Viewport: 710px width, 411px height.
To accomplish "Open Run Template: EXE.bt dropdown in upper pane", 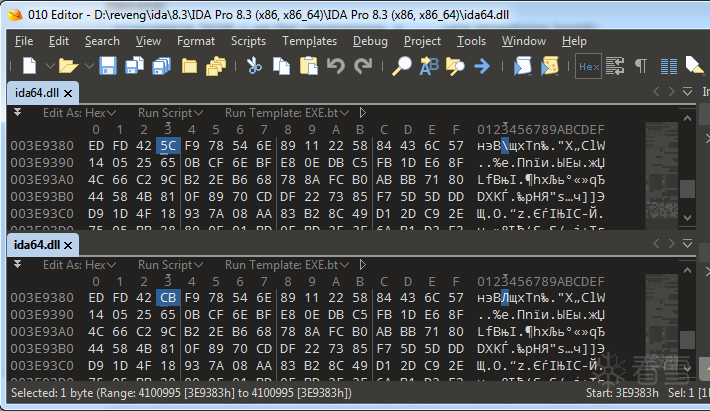I will pyautogui.click(x=287, y=113).
